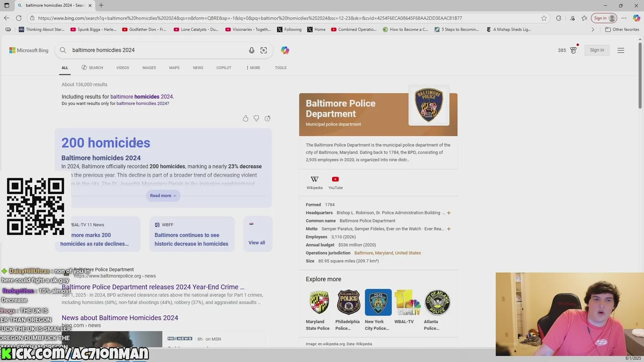Viewport: 644px width, 362px height.
Task: Open a new browser tab
Action: [x=101, y=6]
